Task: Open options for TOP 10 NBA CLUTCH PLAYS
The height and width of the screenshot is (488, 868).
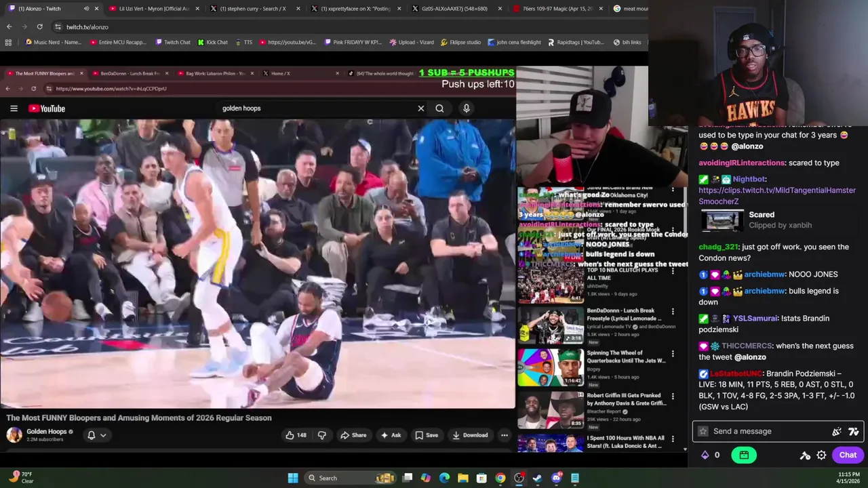Action: coord(673,270)
